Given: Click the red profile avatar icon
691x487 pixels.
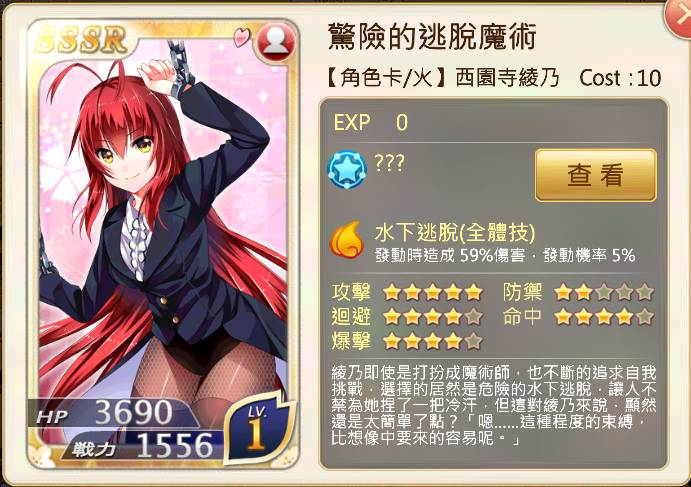Looking at the screenshot, I should click(276, 41).
